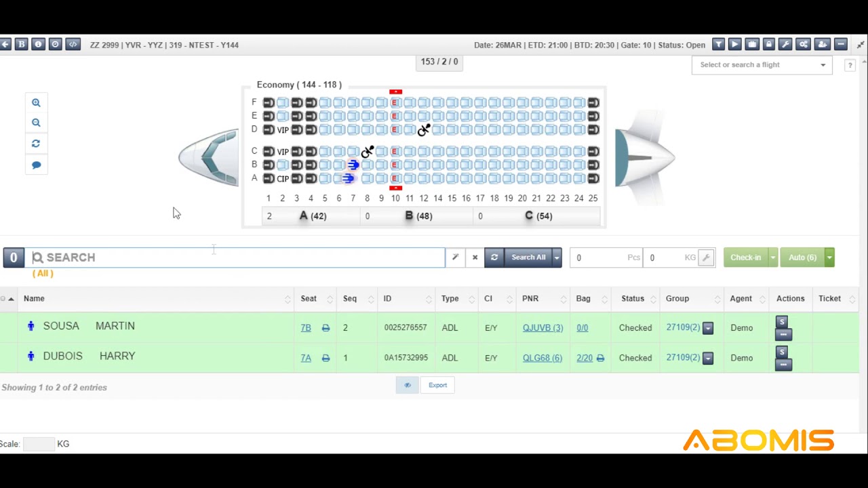Refresh the seat map view
Viewport: 868px width, 488px height.
36,144
